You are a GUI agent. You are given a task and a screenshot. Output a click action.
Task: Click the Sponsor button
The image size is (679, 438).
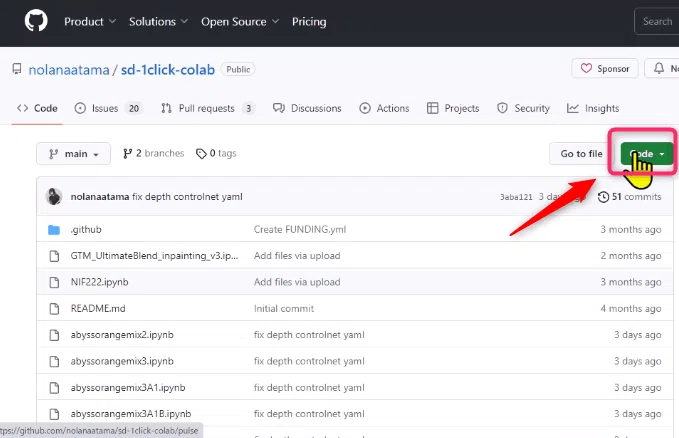[x=605, y=68]
